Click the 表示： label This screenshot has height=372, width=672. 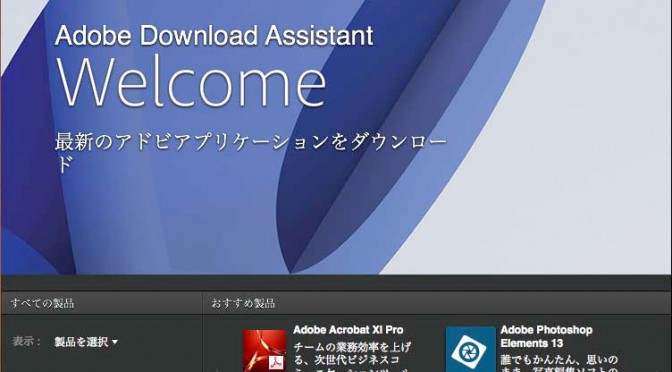tap(27, 342)
